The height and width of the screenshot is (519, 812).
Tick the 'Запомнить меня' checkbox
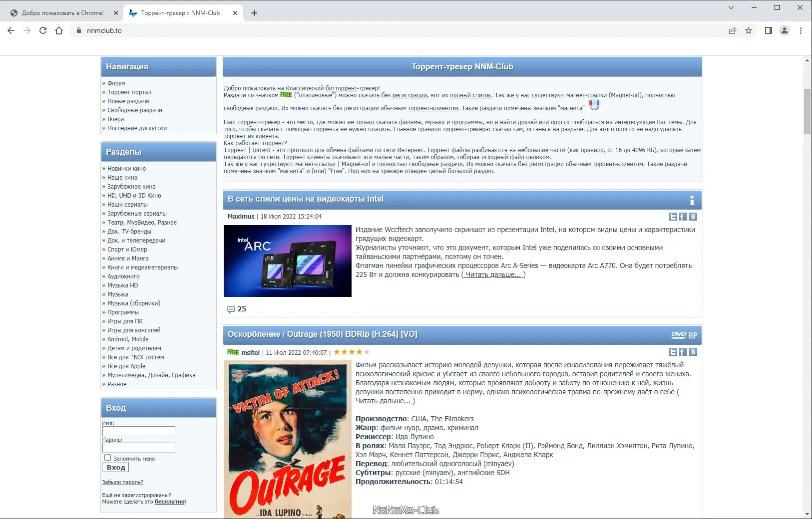pos(107,458)
